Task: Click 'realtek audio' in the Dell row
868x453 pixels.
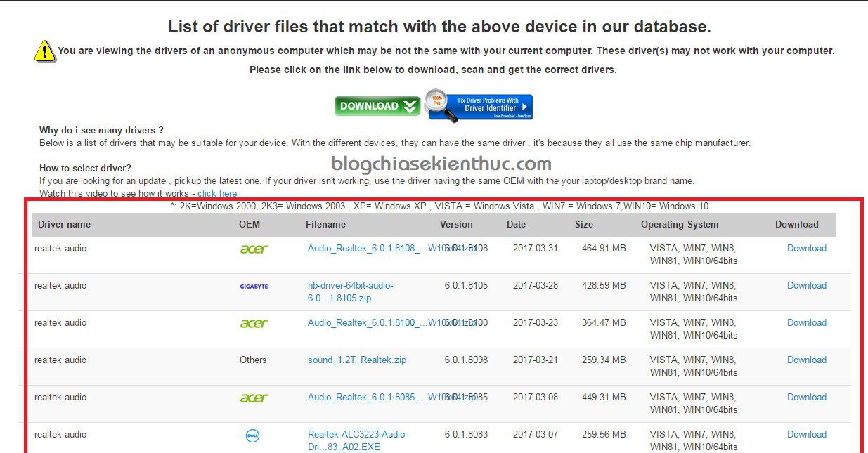Action: point(60,434)
